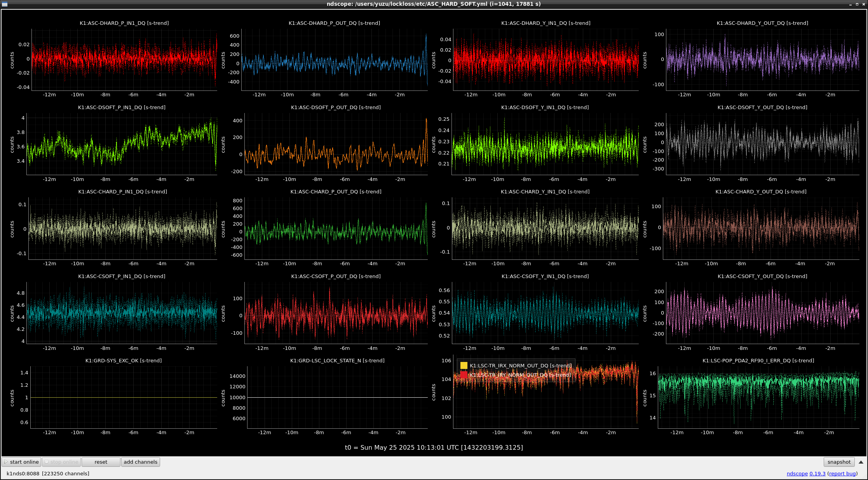Click the K1:ASC-DSOFT_Y_IN1_DQ plot title
Viewport: 868px width, 480px height.
coord(545,108)
